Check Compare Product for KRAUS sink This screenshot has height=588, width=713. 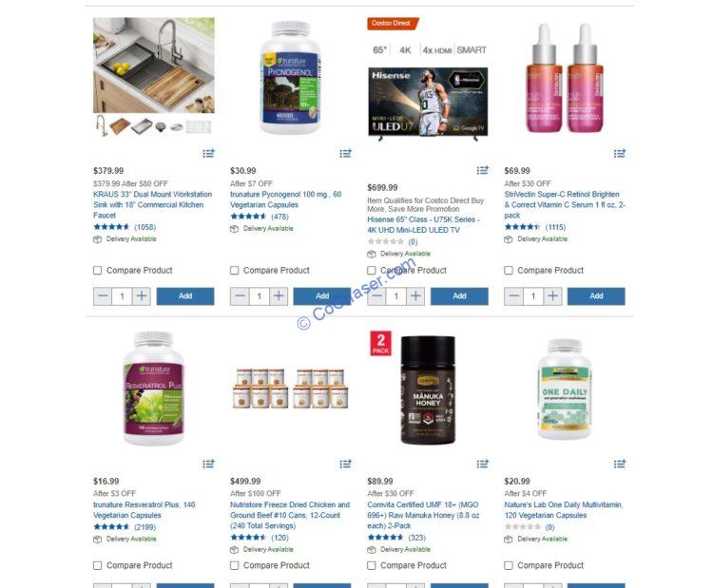pyautogui.click(x=97, y=271)
